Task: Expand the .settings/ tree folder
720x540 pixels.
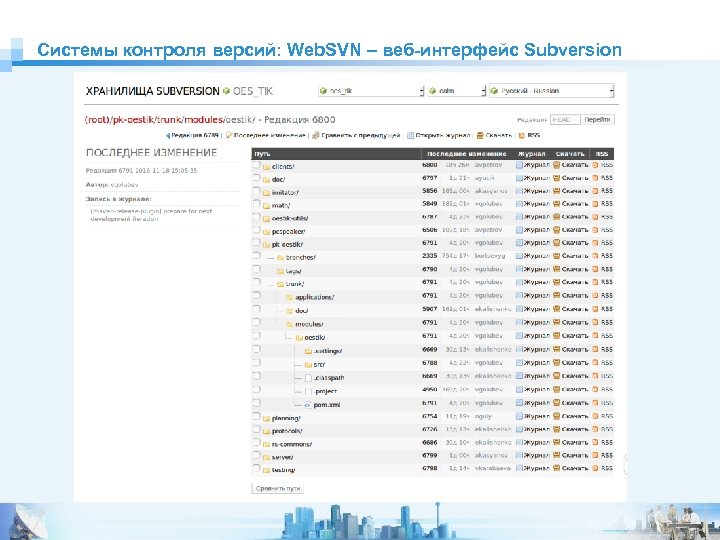Action: (309, 351)
